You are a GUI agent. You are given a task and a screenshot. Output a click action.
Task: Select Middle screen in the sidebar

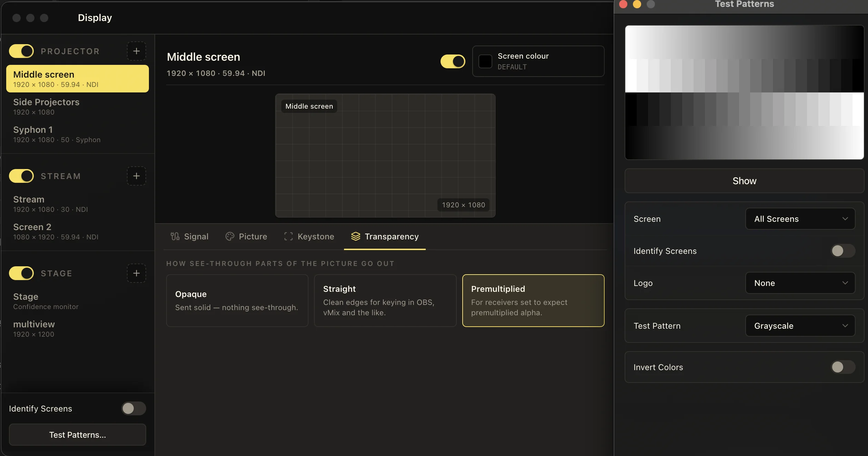pos(78,79)
